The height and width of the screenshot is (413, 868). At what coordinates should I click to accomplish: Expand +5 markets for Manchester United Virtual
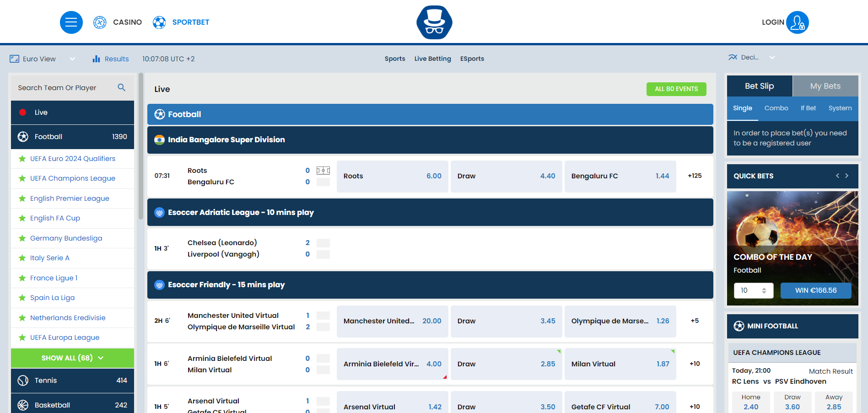[695, 321]
